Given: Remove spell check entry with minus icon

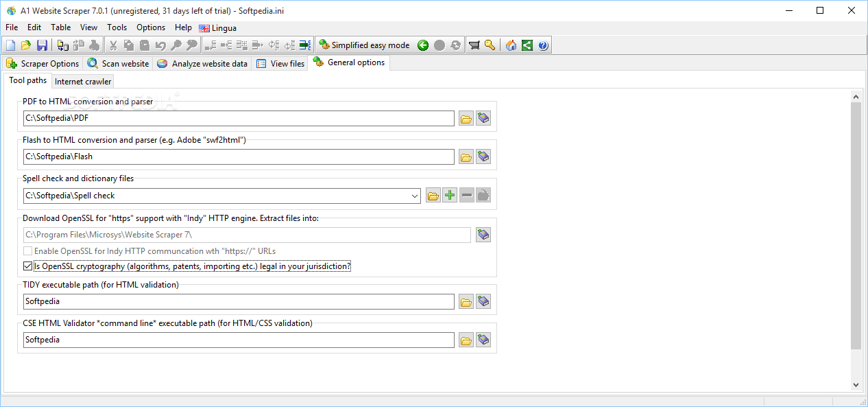Looking at the screenshot, I should pyautogui.click(x=467, y=196).
